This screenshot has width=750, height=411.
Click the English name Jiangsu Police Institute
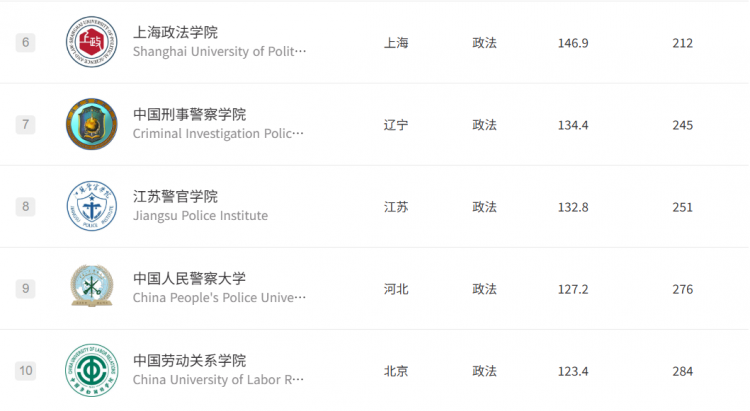200,216
